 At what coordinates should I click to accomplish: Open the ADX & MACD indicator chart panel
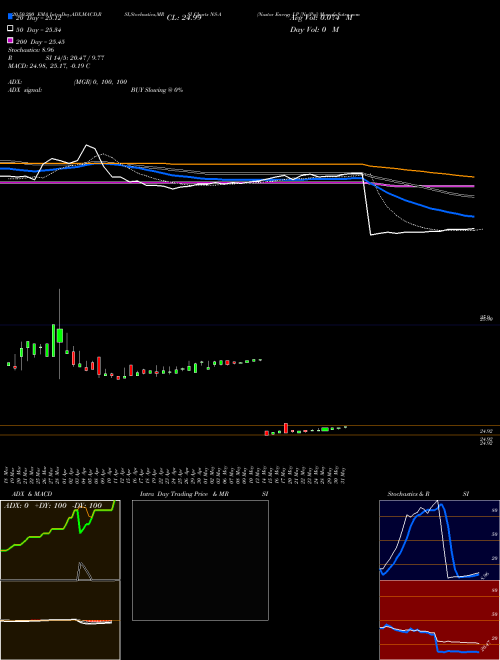pos(60,580)
